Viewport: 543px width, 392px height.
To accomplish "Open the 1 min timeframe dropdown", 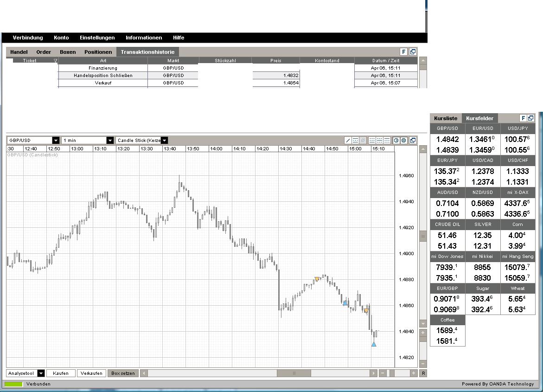I will pyautogui.click(x=110, y=141).
